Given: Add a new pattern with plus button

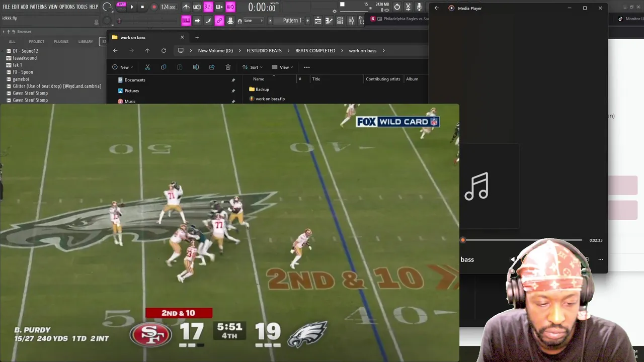Looking at the screenshot, I should [307, 21].
